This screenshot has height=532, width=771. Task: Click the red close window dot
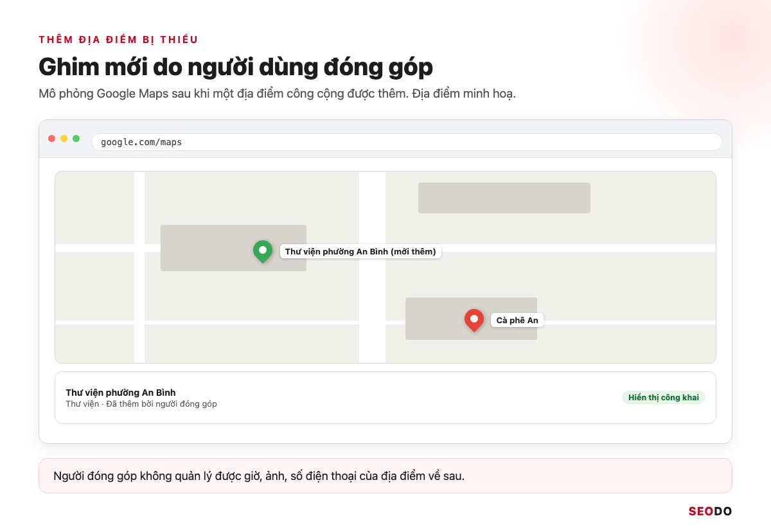point(52,138)
